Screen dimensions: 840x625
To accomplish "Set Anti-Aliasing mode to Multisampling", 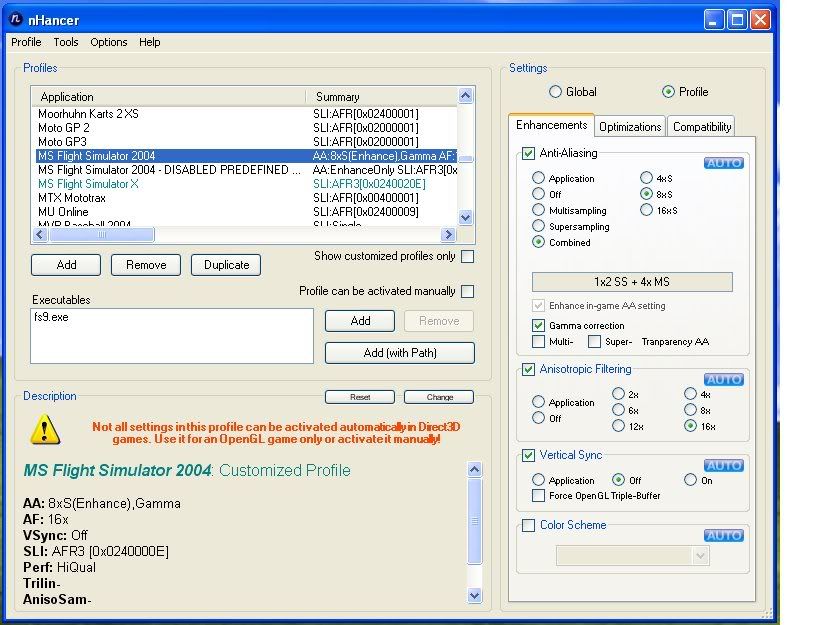I will tap(538, 210).
